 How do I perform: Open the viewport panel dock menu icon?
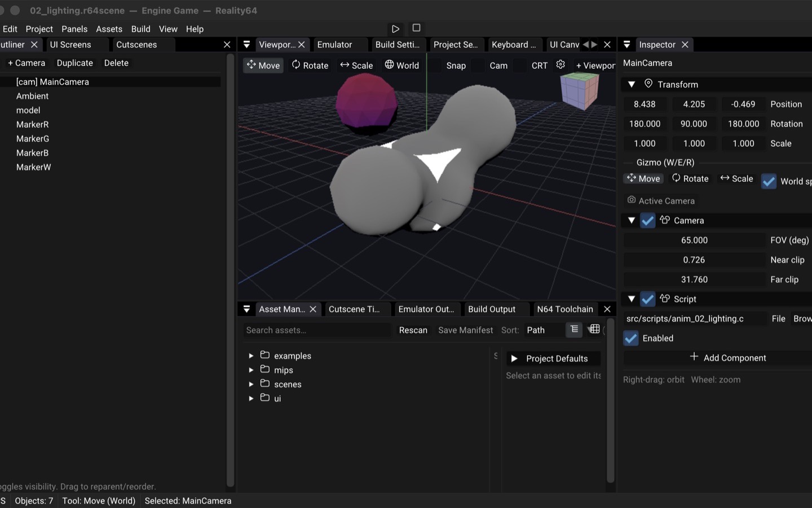(246, 45)
